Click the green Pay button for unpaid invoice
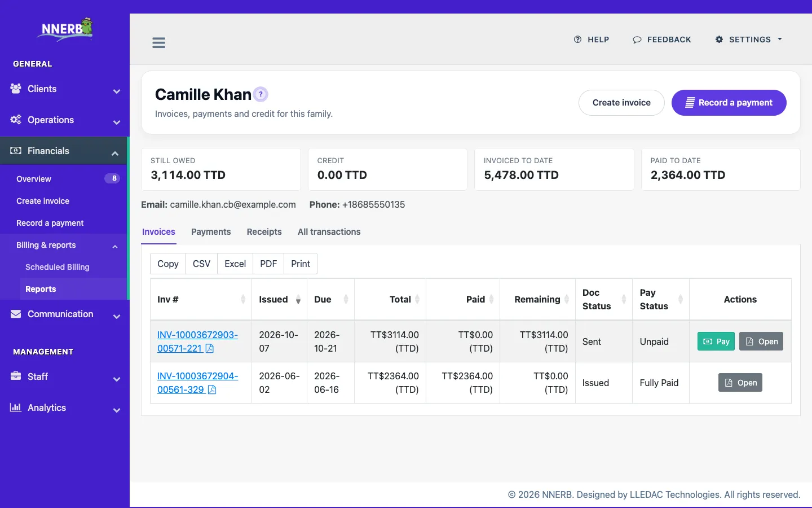 pos(716,341)
